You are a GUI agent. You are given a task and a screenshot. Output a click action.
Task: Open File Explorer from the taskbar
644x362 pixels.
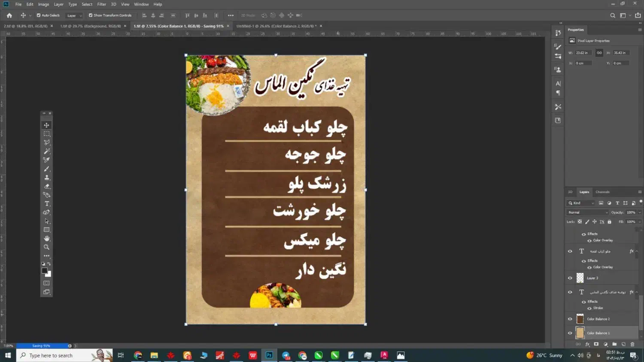coord(154,355)
